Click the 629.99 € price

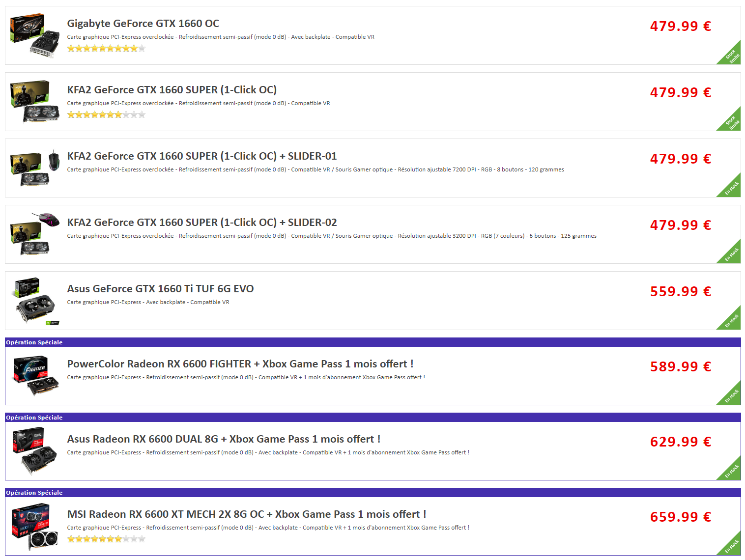tap(680, 442)
